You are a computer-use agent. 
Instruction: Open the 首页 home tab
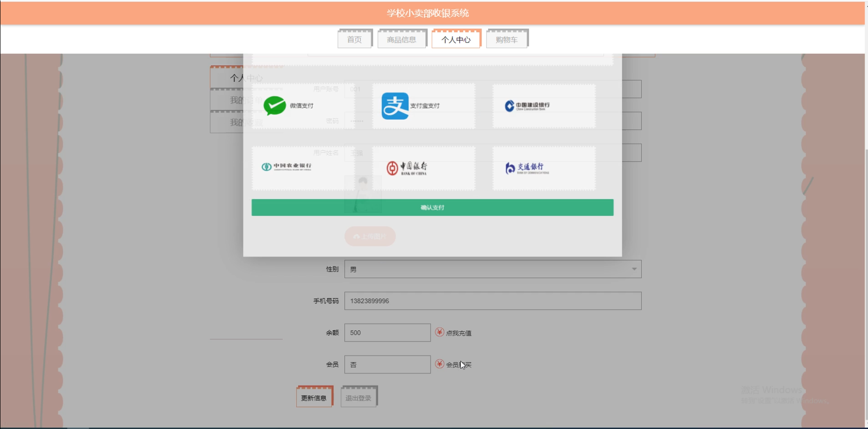[354, 39]
